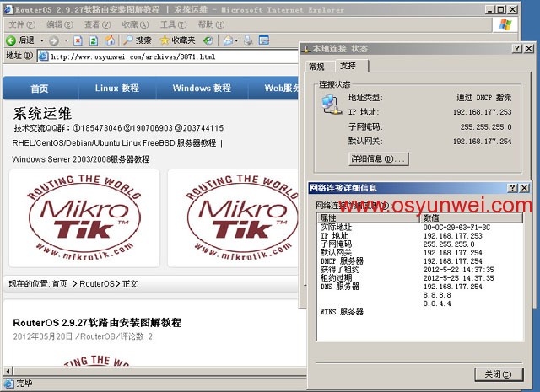Image resolution: width=540 pixels, height=392 pixels.
Task: Open the 收藏(A) menu
Action: [x=135, y=24]
